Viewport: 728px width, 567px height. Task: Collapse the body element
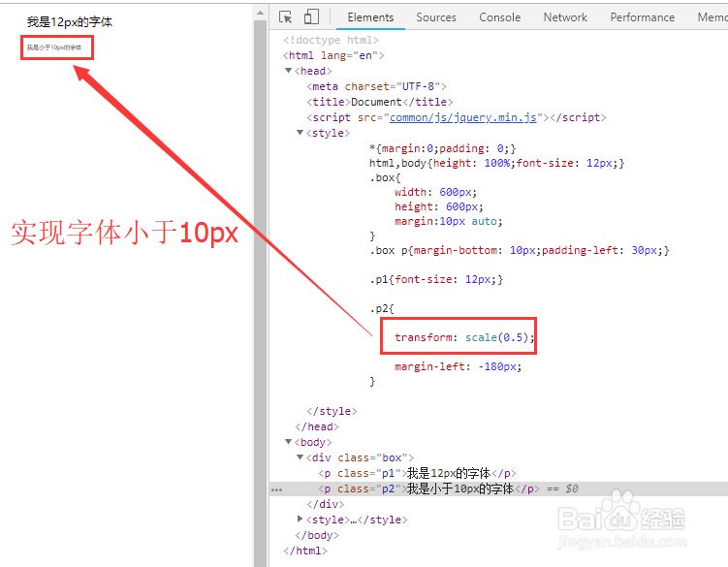pos(288,442)
